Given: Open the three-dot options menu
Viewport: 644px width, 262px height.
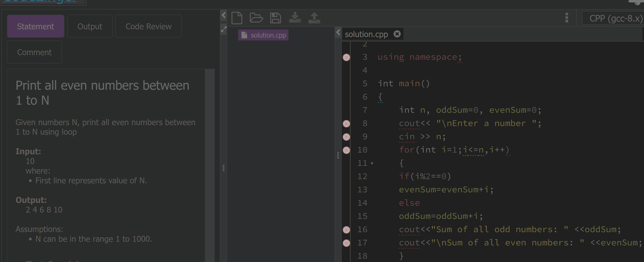Looking at the screenshot, I should click(567, 18).
